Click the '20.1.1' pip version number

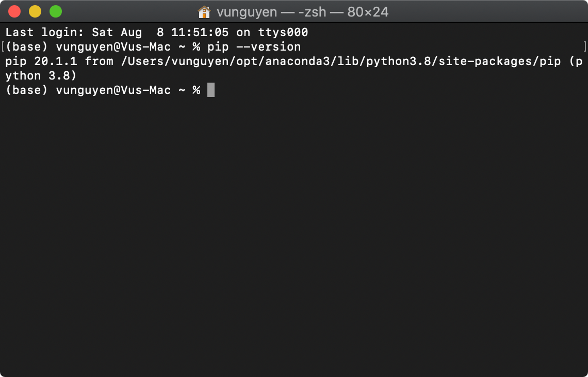click(x=56, y=61)
